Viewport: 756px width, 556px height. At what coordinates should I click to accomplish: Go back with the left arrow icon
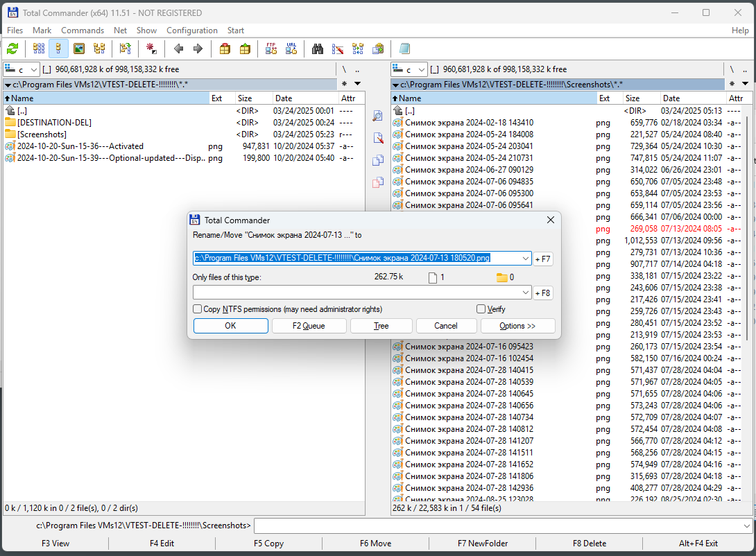tap(178, 49)
